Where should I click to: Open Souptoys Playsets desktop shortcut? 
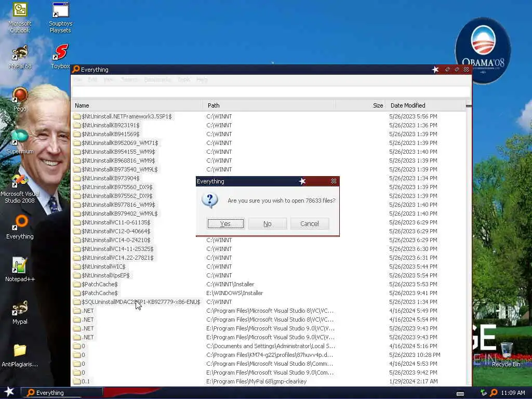tap(60, 18)
